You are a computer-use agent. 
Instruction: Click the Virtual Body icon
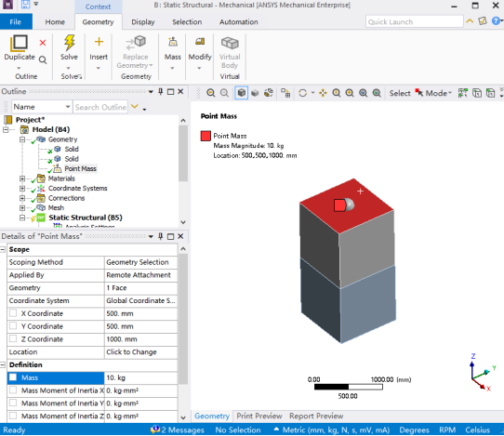pos(230,43)
